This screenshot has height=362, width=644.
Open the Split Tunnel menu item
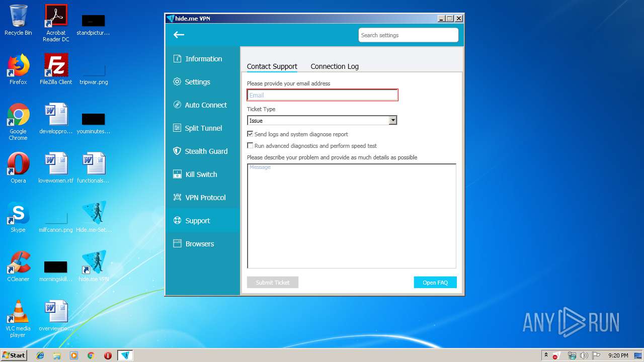tap(203, 128)
